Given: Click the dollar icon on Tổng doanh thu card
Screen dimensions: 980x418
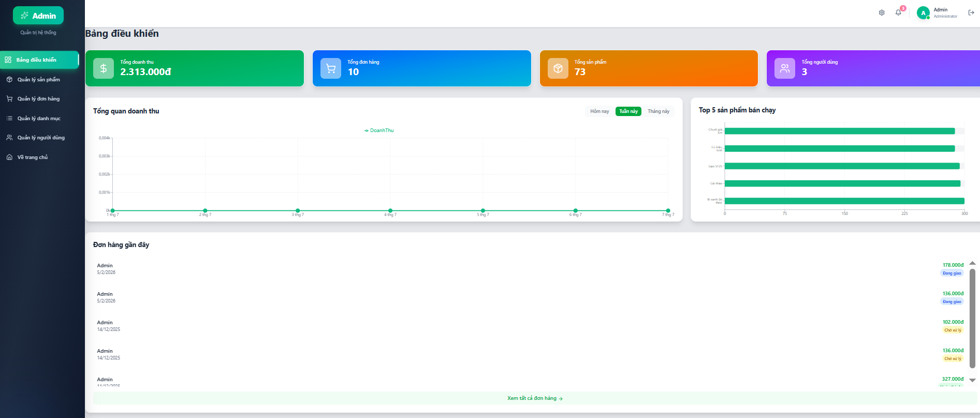Looking at the screenshot, I should [104, 68].
